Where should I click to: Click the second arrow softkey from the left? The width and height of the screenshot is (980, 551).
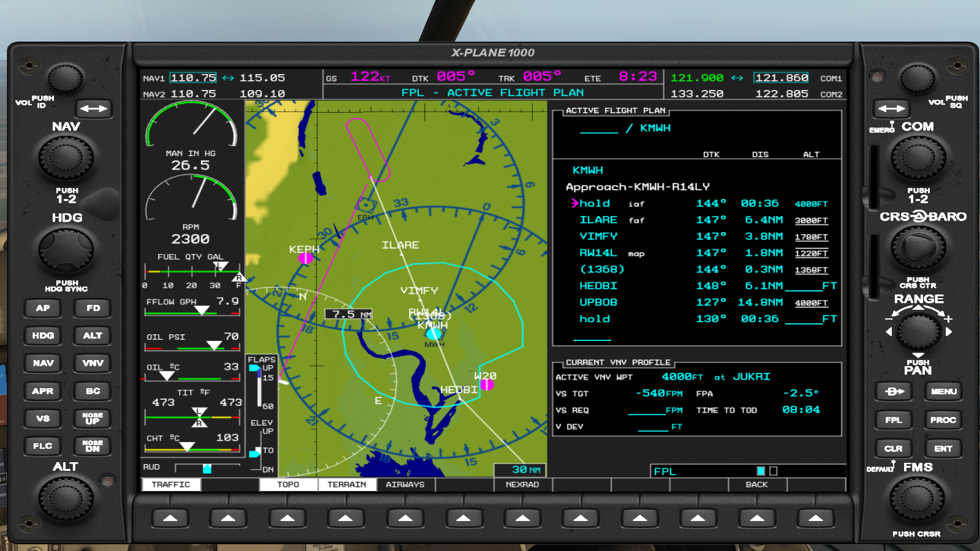pyautogui.click(x=228, y=519)
